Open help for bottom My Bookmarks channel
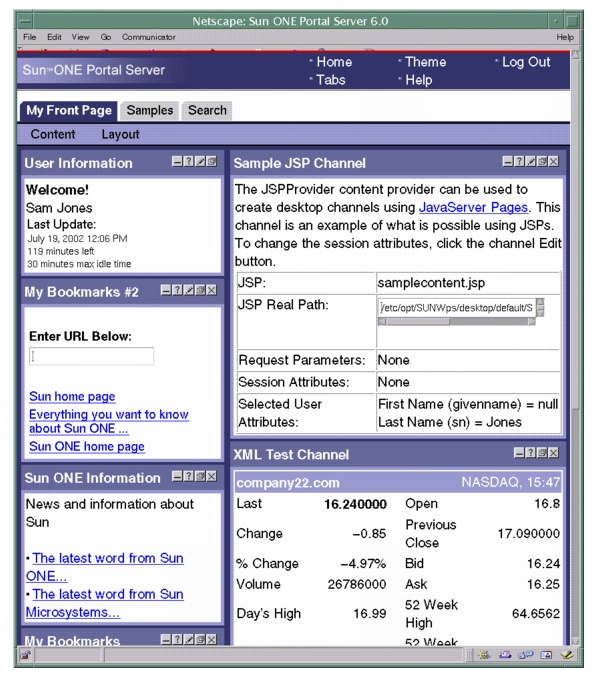The width and height of the screenshot is (600, 680). tap(177, 639)
